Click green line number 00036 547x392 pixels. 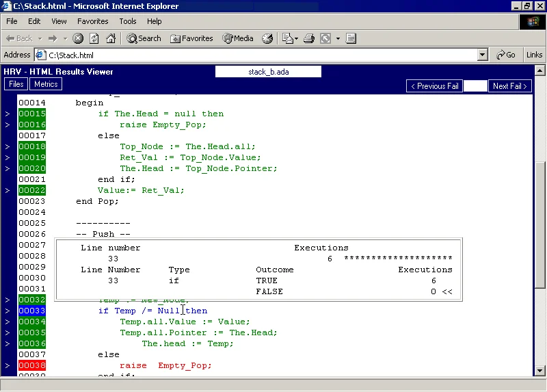pyautogui.click(x=32, y=343)
